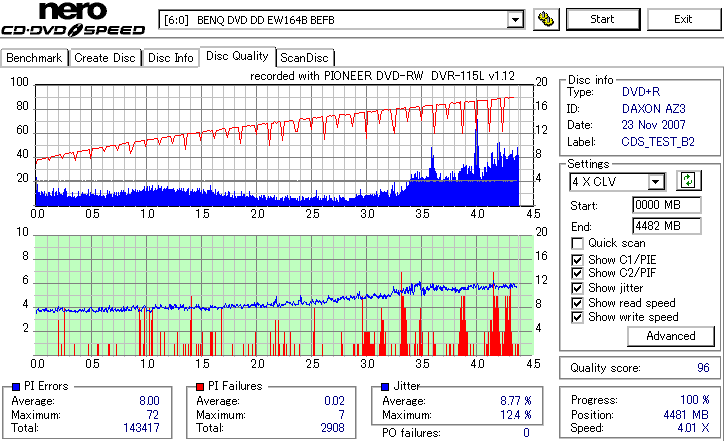
Task: Click the Start button
Action: click(x=603, y=19)
